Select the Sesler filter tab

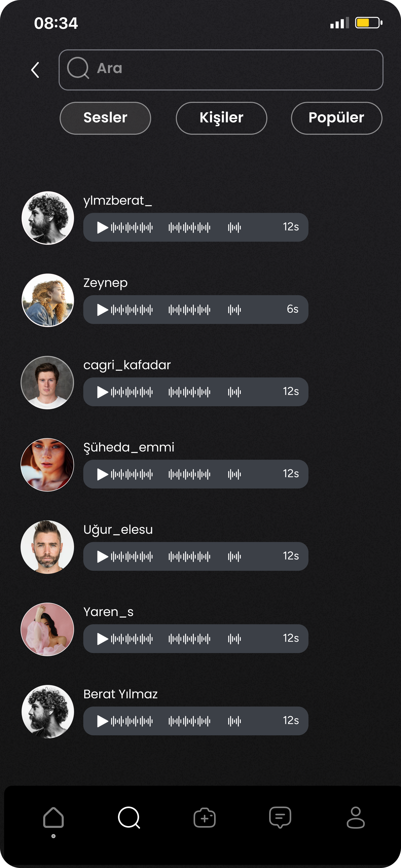tap(105, 118)
